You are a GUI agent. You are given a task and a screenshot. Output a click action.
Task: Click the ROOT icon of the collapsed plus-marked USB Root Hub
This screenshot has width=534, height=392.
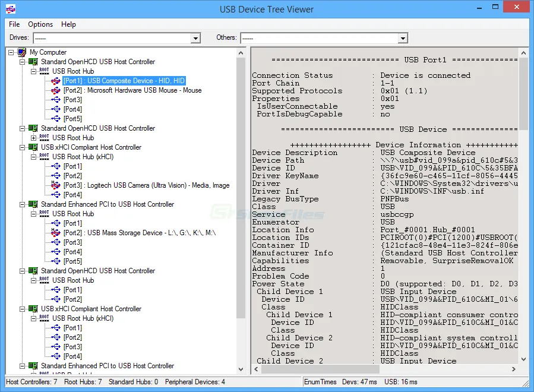click(45, 138)
